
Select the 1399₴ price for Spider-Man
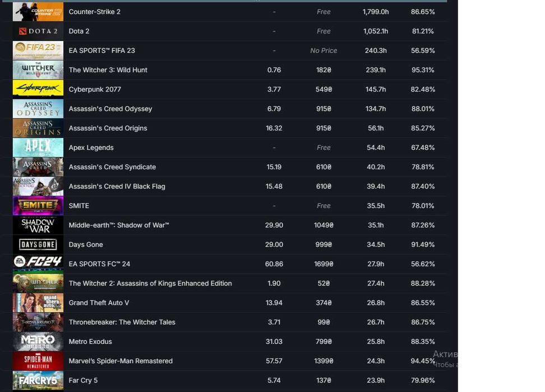click(x=324, y=361)
